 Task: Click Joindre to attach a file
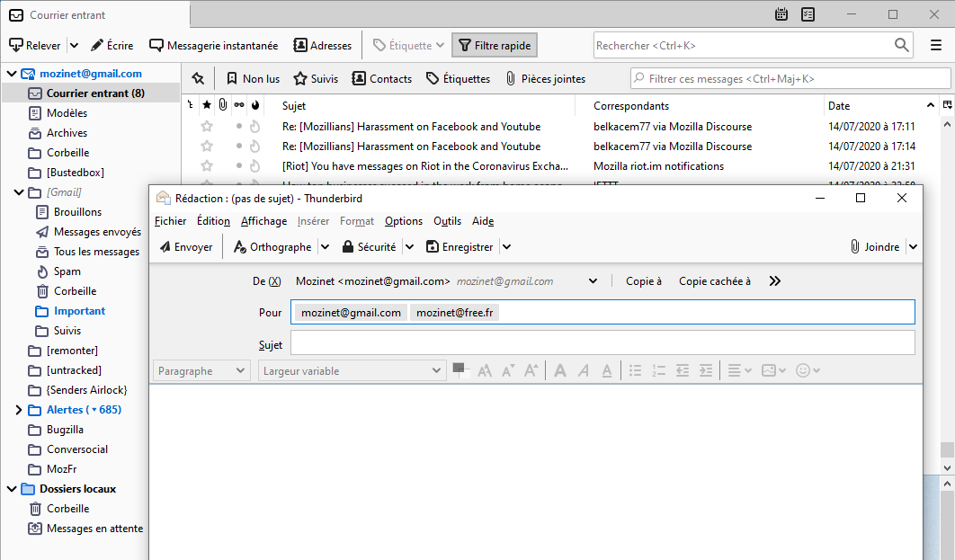875,246
